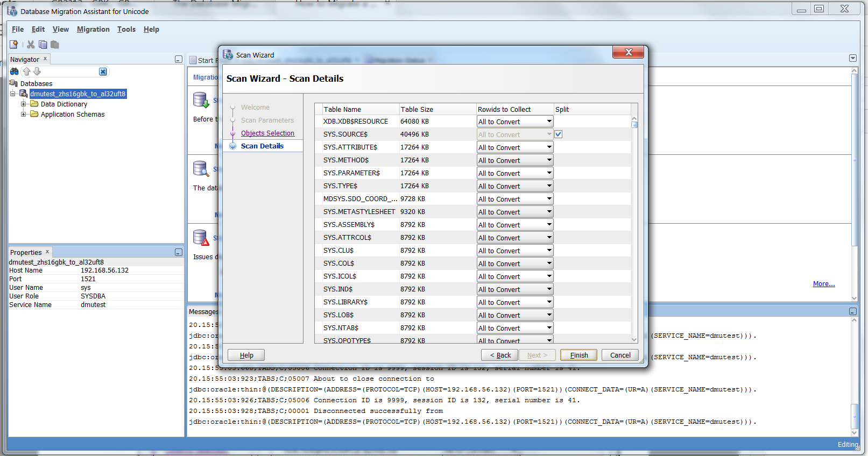Open the editor tab list dropdown arrow
The width and height of the screenshot is (868, 456).
click(x=853, y=58)
